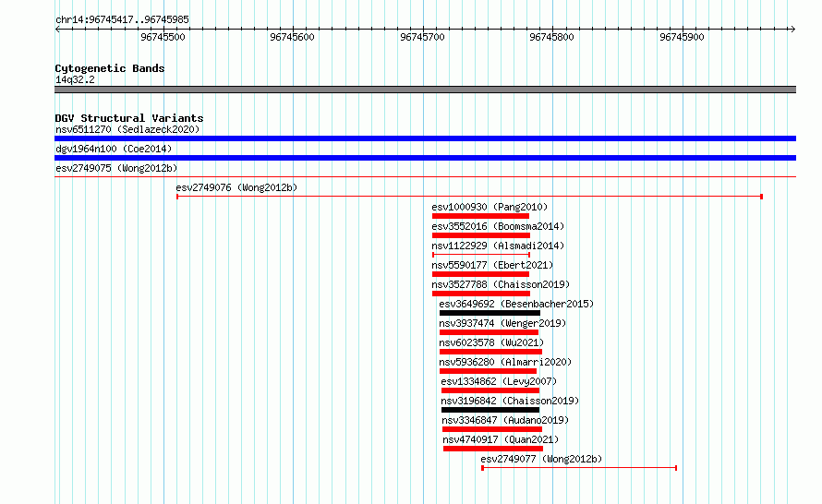Open esv1334862 (Levy2007) label
Screen dimensions: 822x504
pyautogui.click(x=499, y=381)
